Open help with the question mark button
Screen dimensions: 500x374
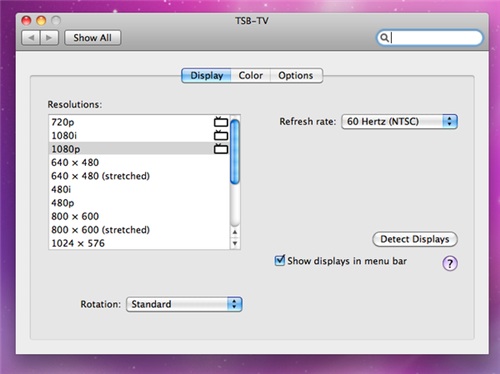pyautogui.click(x=450, y=263)
